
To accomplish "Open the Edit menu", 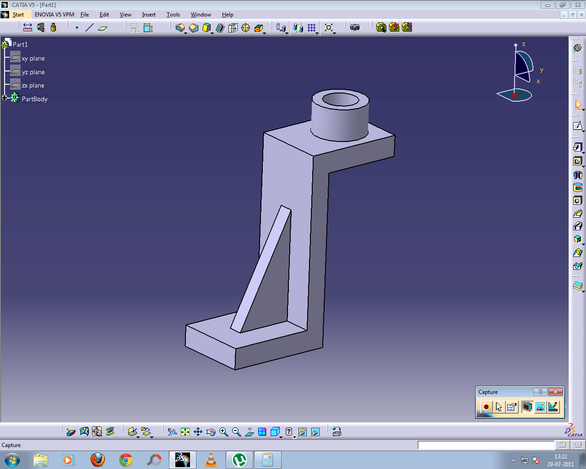I will (104, 15).
